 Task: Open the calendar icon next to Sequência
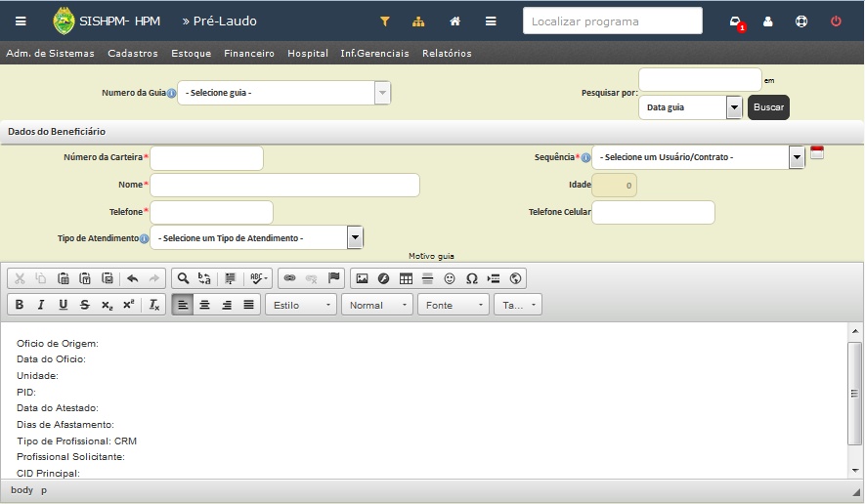(x=817, y=152)
